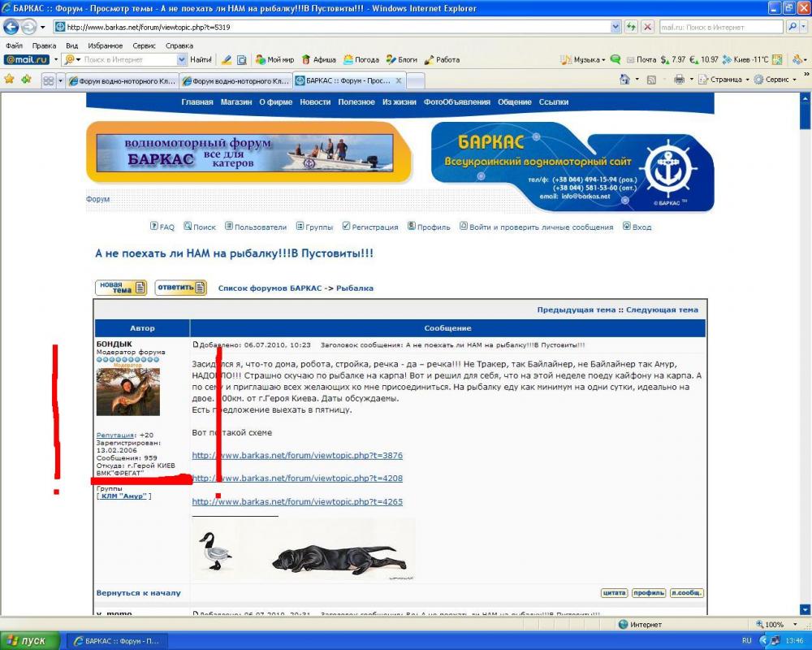Viewport: 812px width, 650px height.
Task: Click the Refresh page icon
Action: tap(631, 27)
